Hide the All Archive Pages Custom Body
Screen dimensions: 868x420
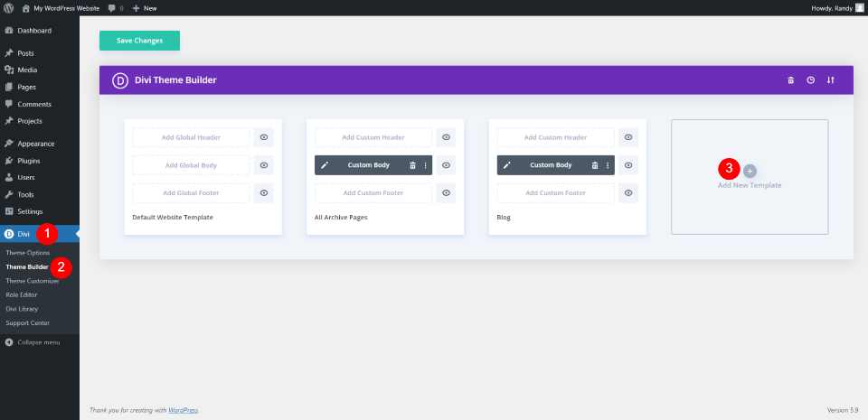[446, 165]
